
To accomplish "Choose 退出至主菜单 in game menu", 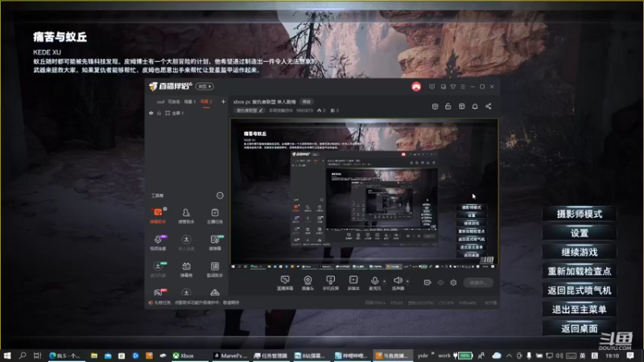I will (x=579, y=310).
